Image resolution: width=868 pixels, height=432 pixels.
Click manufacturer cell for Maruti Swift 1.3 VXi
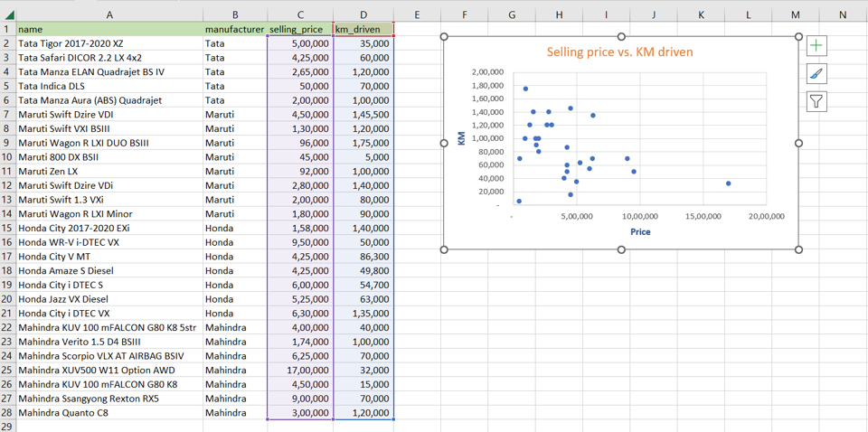coord(235,200)
